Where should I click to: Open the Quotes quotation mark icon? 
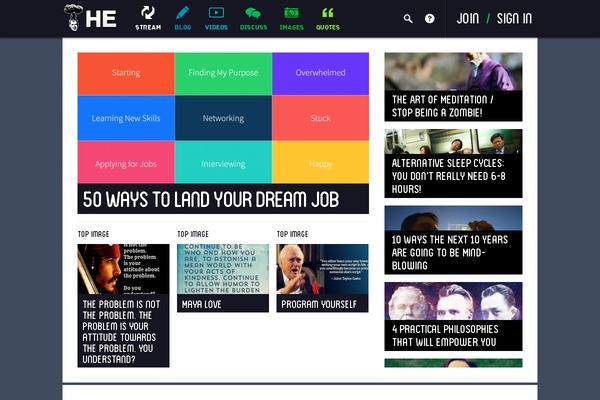tap(328, 13)
